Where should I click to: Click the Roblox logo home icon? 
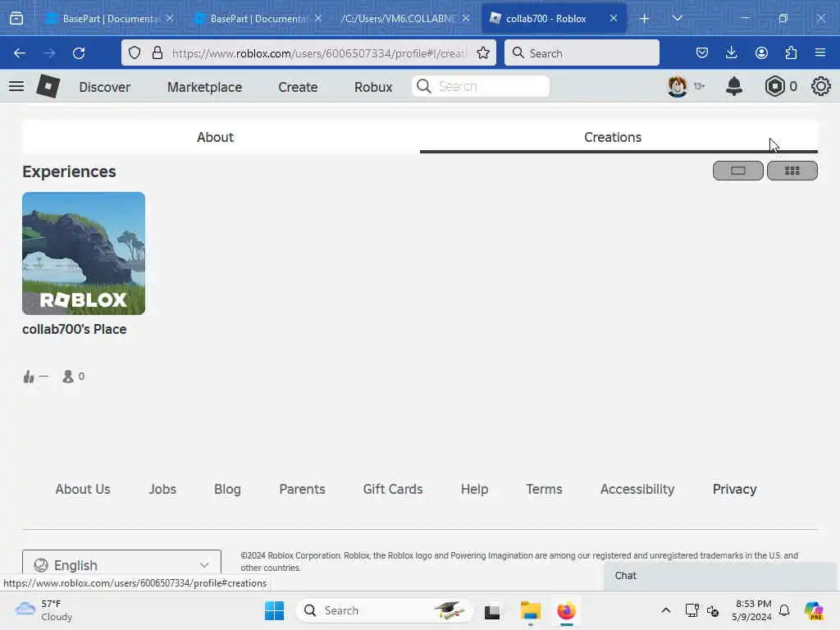point(48,86)
